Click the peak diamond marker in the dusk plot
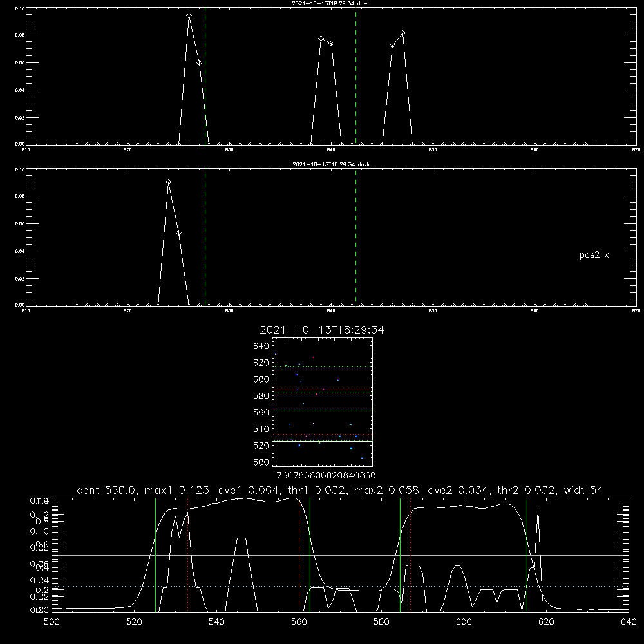 (168, 182)
